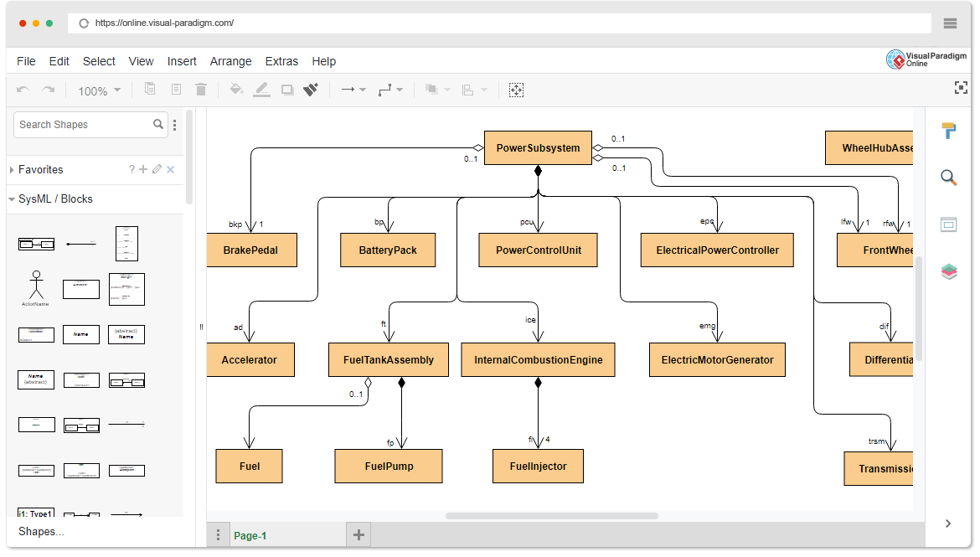Open the Arrange menu
980x557 pixels.
(230, 61)
